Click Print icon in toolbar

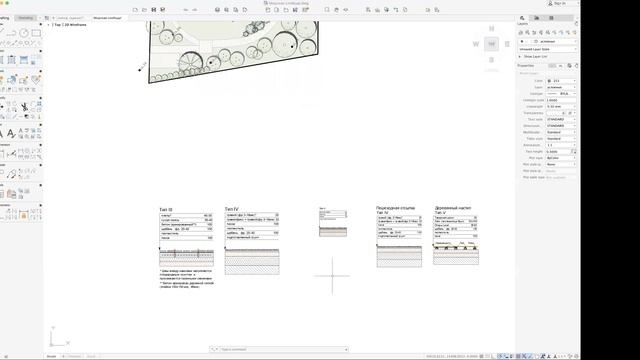tap(217, 10)
